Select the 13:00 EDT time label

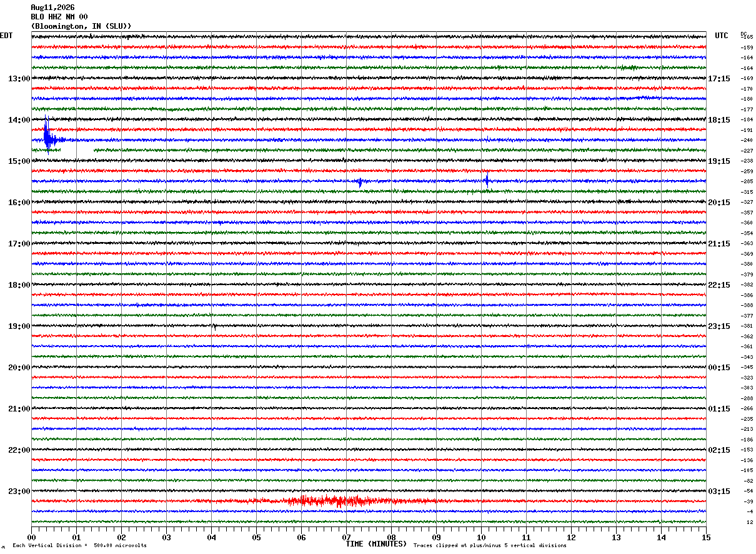tap(19, 79)
